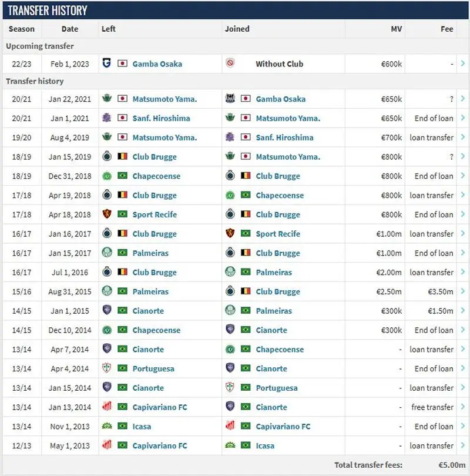The image size is (470, 476).
Task: Click Portuguesa crest in Apr 4, 2014 row
Action: tap(106, 368)
